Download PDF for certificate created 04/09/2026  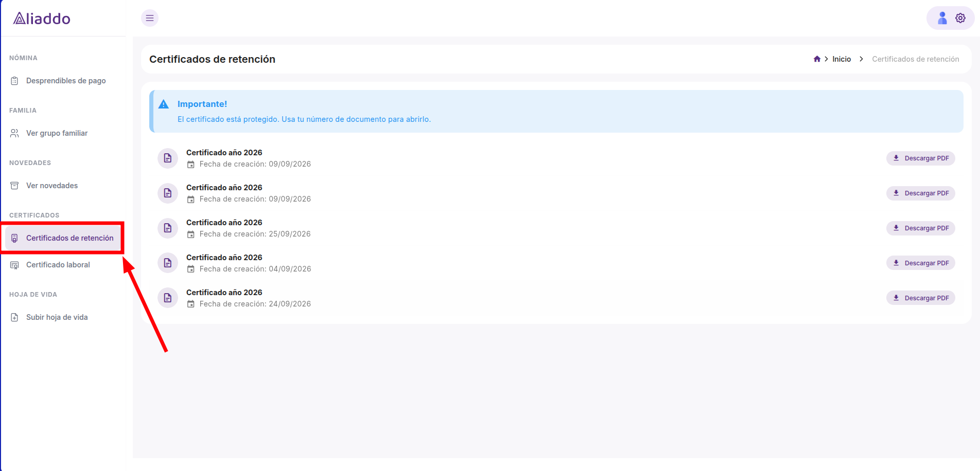point(920,263)
